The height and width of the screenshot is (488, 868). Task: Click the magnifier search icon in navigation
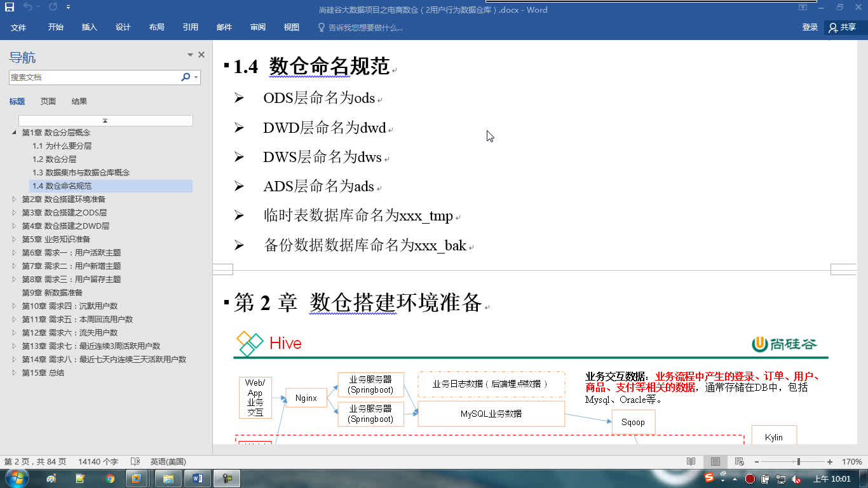pyautogui.click(x=186, y=77)
